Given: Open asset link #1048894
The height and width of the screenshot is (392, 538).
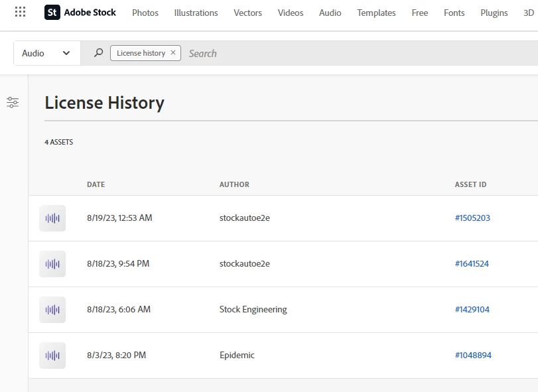Looking at the screenshot, I should click(x=473, y=355).
